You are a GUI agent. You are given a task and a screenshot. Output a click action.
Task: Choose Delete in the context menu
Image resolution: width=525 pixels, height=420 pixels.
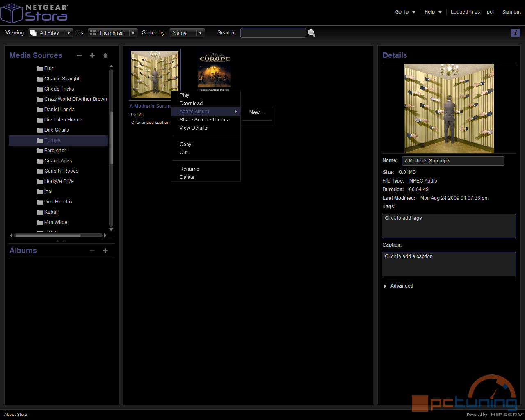point(205,177)
